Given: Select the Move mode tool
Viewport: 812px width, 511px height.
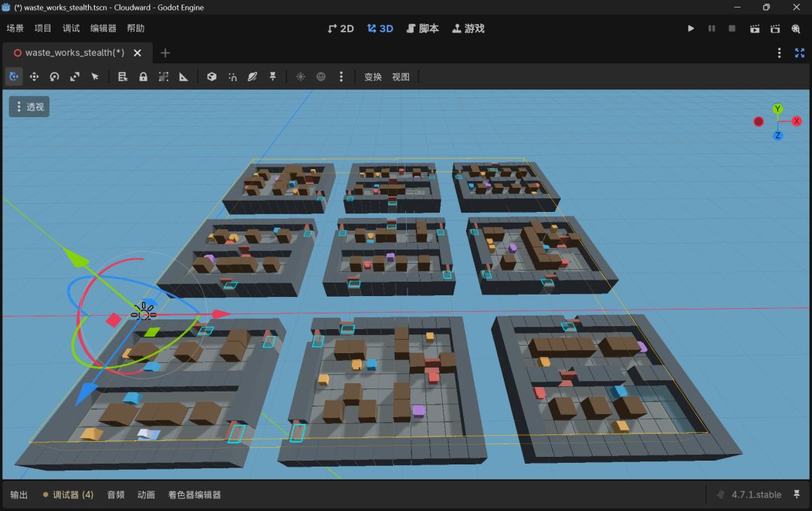Looking at the screenshot, I should (x=34, y=77).
